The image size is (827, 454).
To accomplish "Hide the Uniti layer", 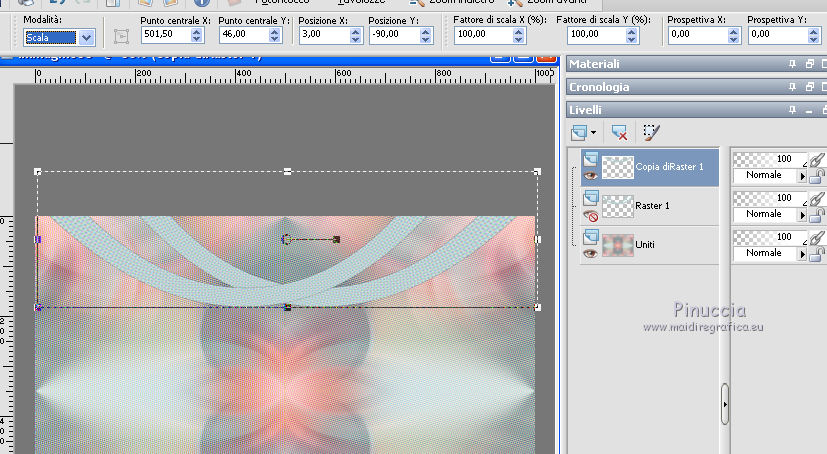I will [x=590, y=254].
